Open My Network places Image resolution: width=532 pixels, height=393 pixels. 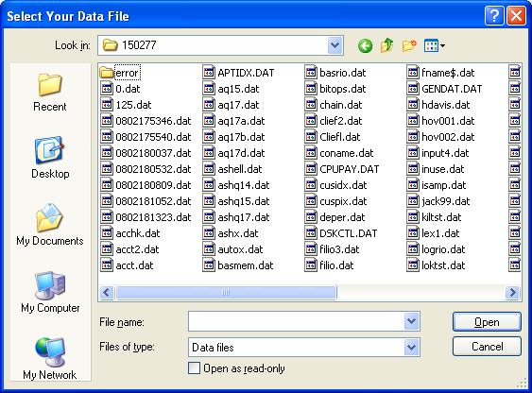[x=50, y=358]
